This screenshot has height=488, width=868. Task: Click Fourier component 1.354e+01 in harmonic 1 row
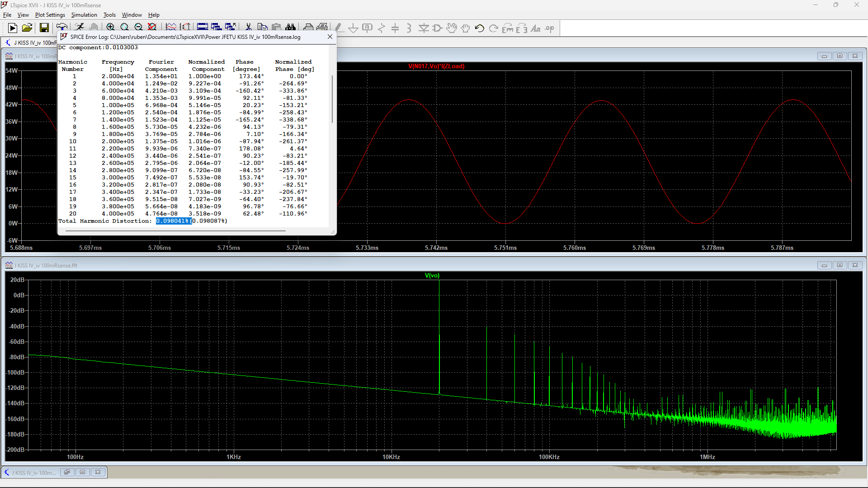pos(161,76)
